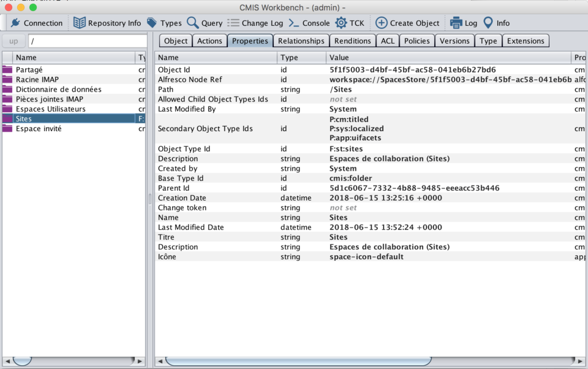The image size is (588, 369).
Task: Click left arrow of properties scrollbar
Action: coord(160,361)
